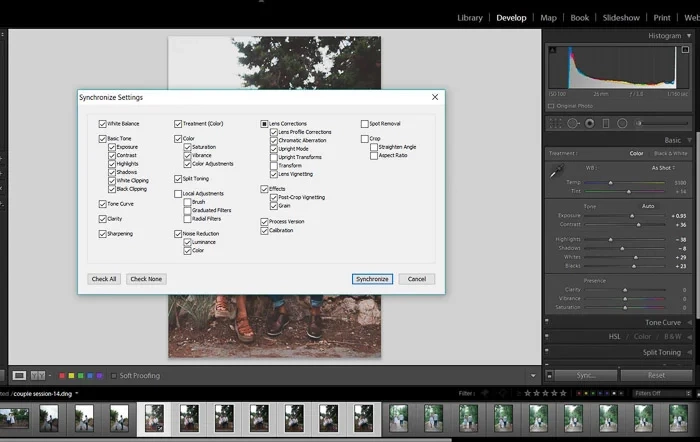Viewport: 700px width, 442px height.
Task: Select the Red Eye Correction tool
Action: pyautogui.click(x=589, y=123)
